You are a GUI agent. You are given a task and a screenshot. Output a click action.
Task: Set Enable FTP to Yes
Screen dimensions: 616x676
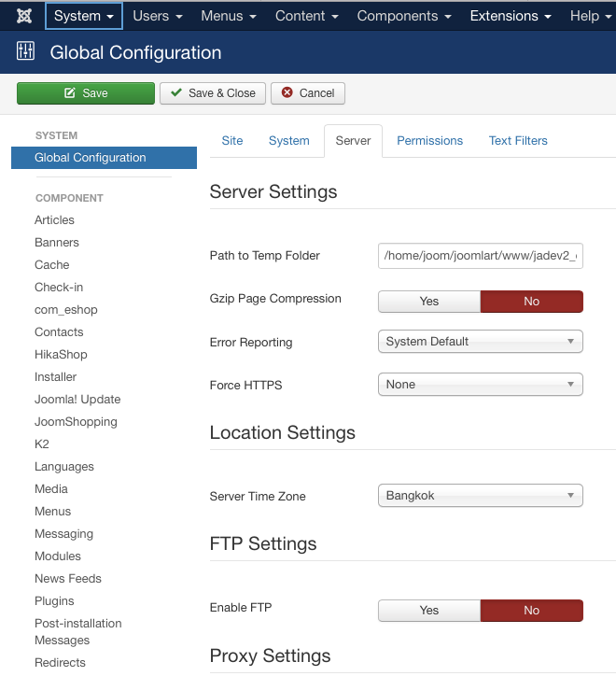428,611
